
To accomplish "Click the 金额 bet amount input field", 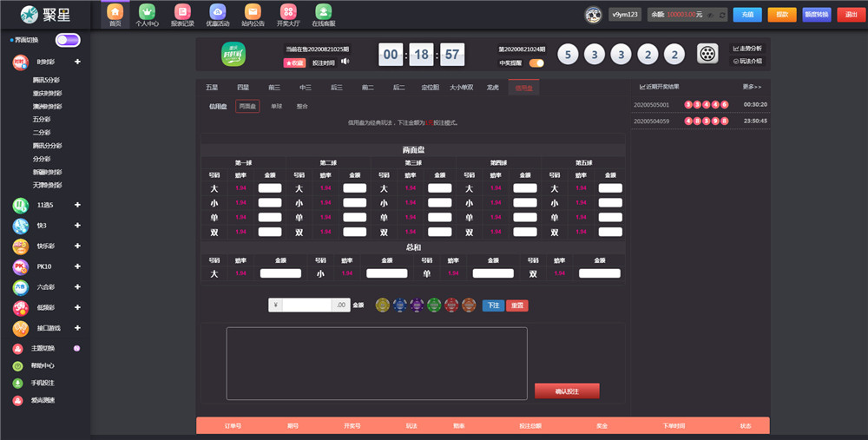I will click(307, 305).
